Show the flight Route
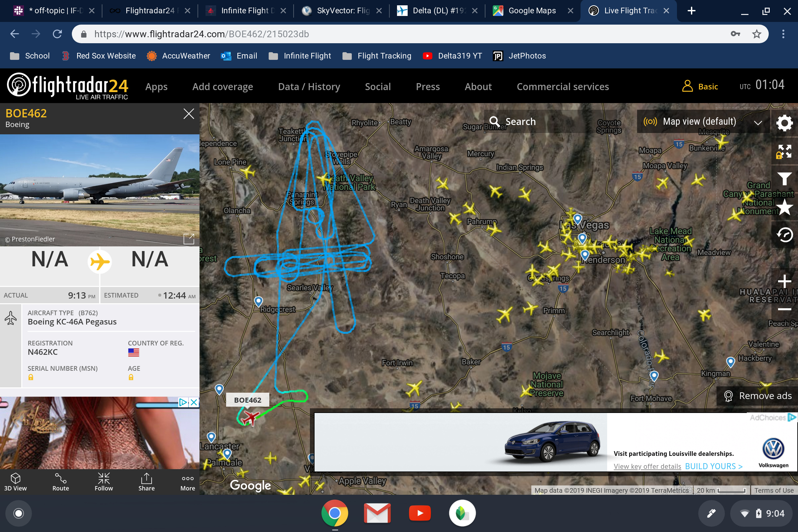The width and height of the screenshot is (798, 532). (61, 482)
